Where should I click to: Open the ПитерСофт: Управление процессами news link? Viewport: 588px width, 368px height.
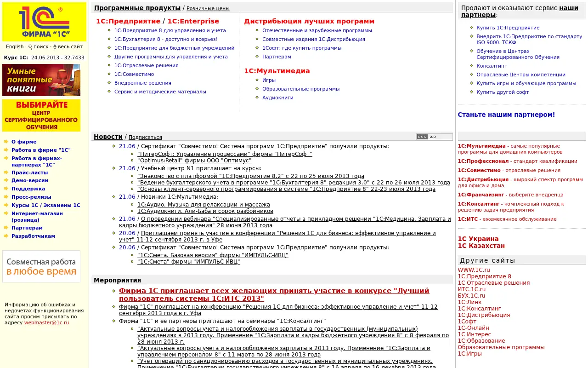[225, 154]
